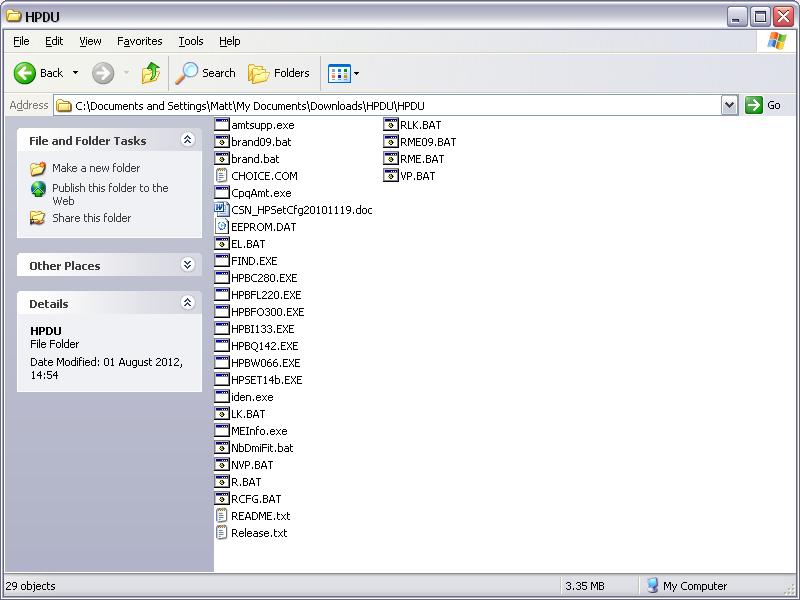Click the Windows flag logo
The height and width of the screenshot is (600, 800).
[x=777, y=41]
